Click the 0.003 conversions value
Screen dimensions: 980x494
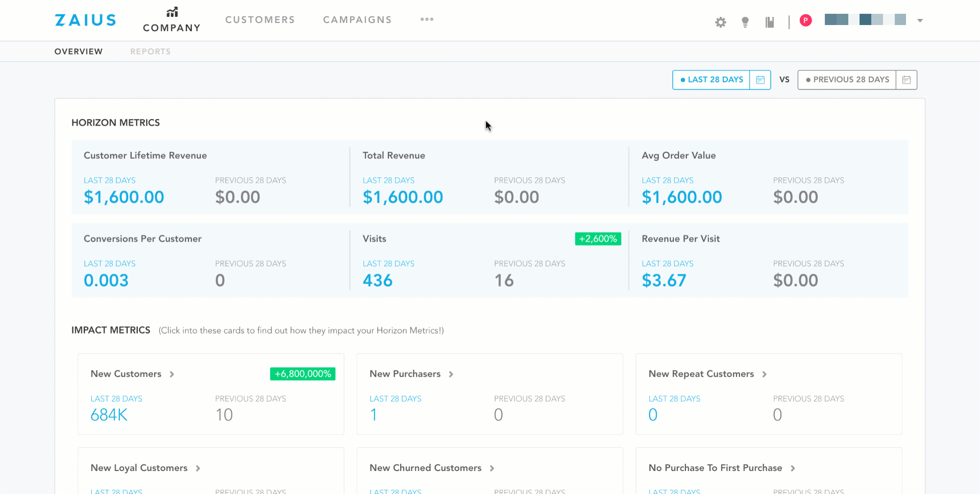pos(106,280)
